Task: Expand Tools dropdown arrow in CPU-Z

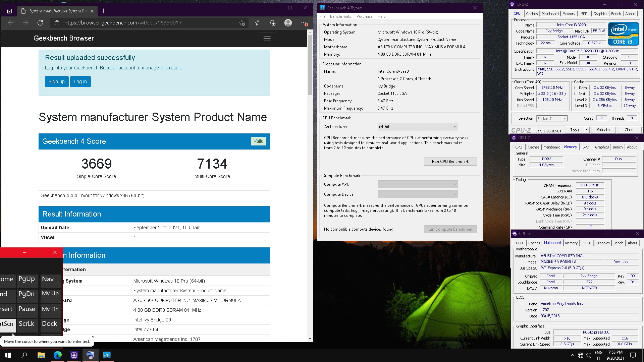Action: pyautogui.click(x=587, y=130)
